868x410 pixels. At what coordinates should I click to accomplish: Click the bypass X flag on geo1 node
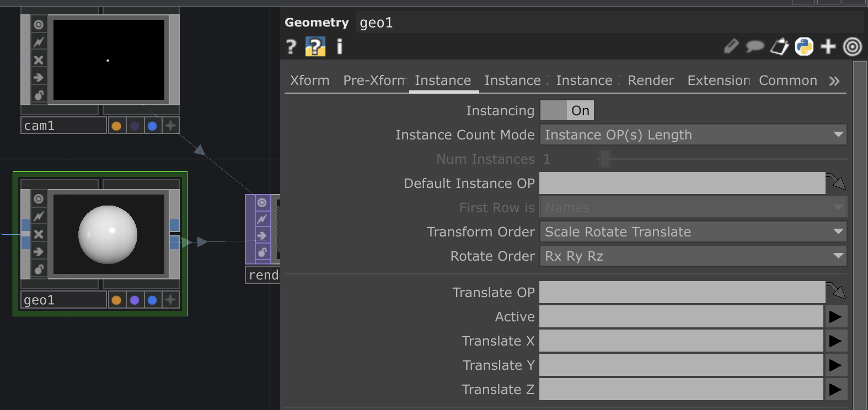(39, 234)
